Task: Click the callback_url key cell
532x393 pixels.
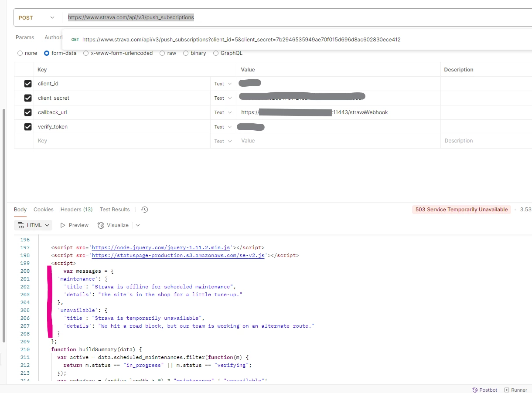Action: [122, 112]
